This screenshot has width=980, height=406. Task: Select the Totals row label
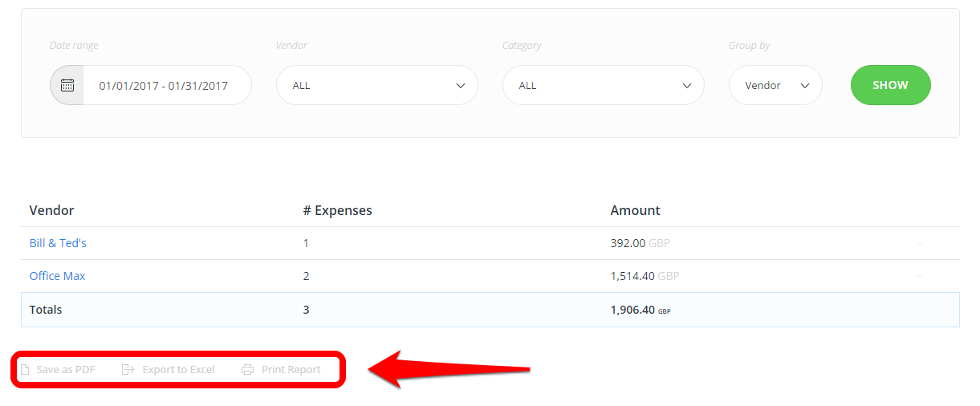click(x=46, y=310)
